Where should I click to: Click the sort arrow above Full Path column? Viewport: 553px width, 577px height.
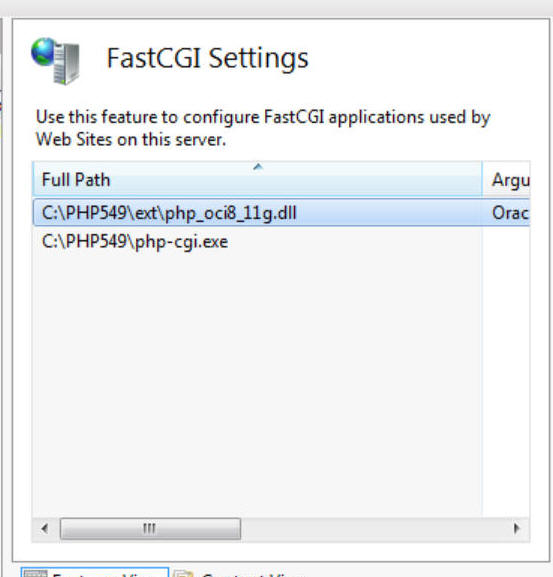click(x=258, y=167)
